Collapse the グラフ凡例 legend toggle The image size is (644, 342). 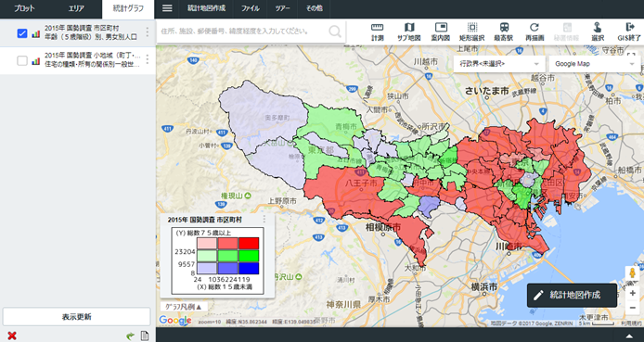tap(183, 307)
